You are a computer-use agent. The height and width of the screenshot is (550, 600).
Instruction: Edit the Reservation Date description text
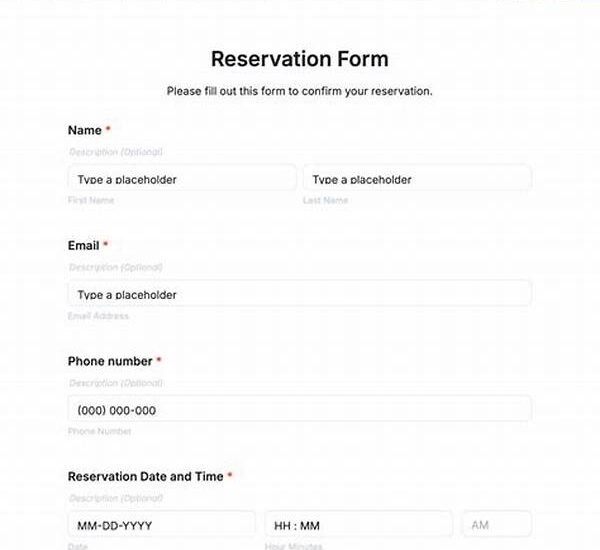116,498
